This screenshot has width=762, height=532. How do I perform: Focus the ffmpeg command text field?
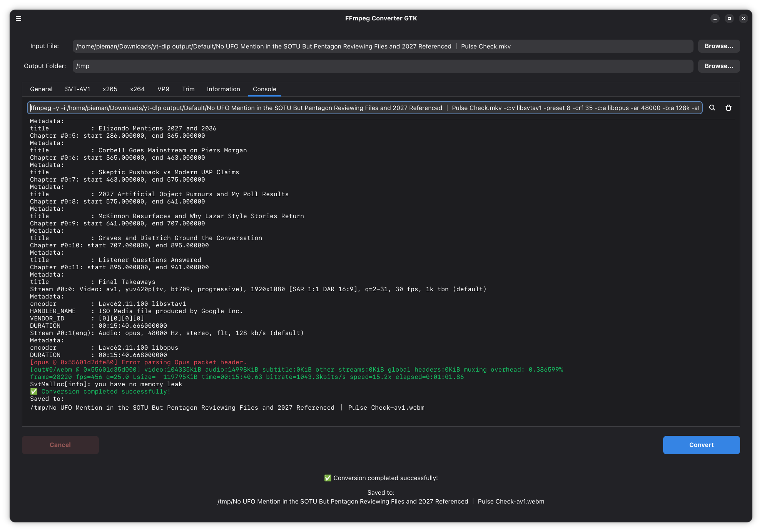[364, 108]
